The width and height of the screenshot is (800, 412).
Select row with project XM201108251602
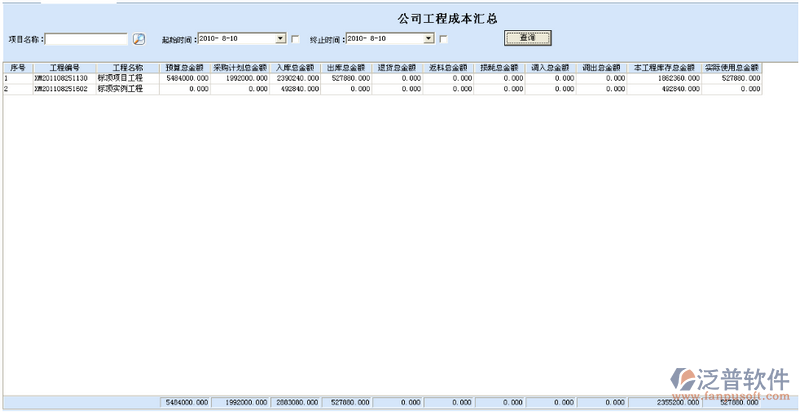point(61,88)
